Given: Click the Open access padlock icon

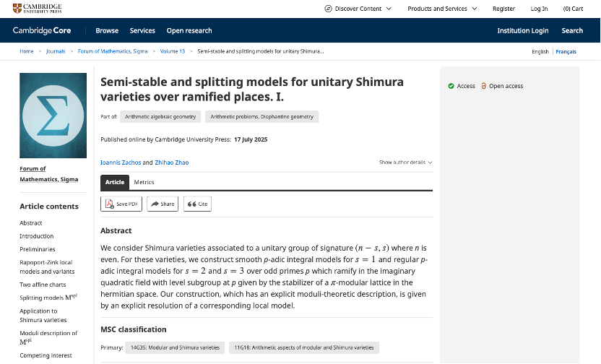Looking at the screenshot, I should pyautogui.click(x=484, y=86).
